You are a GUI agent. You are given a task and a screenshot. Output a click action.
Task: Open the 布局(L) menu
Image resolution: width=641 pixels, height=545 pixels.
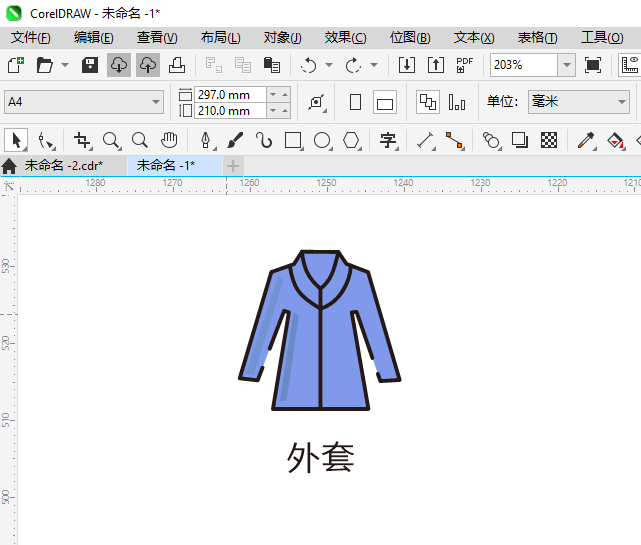(220, 38)
